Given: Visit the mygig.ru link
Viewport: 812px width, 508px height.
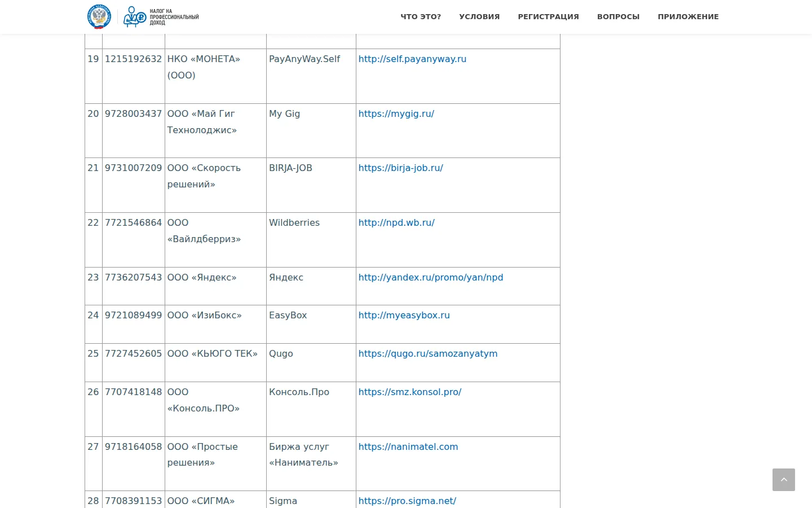Looking at the screenshot, I should (396, 113).
